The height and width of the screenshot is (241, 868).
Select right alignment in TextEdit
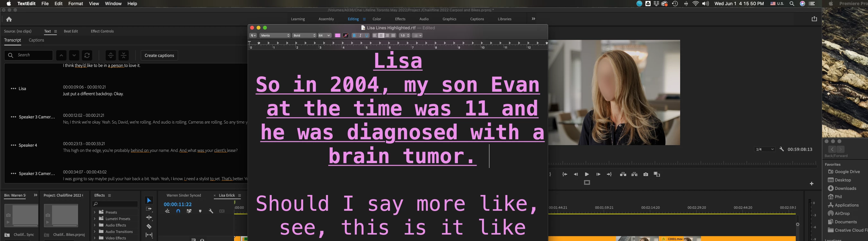click(387, 35)
